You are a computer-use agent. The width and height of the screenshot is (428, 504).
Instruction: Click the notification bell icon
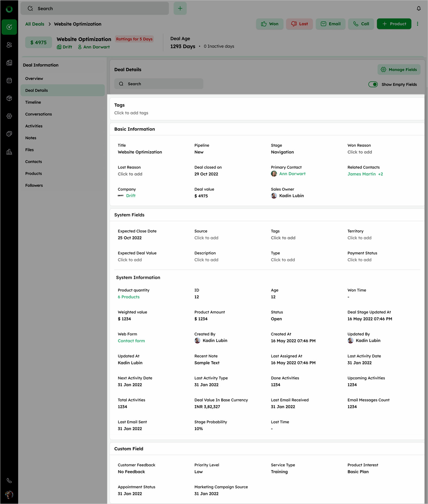[419, 9]
